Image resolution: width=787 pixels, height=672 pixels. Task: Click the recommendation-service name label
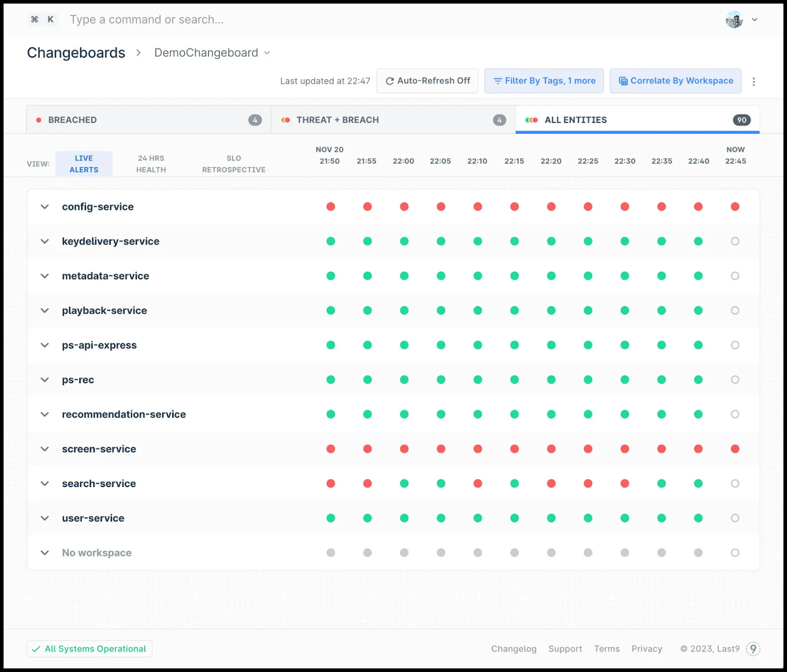124,414
